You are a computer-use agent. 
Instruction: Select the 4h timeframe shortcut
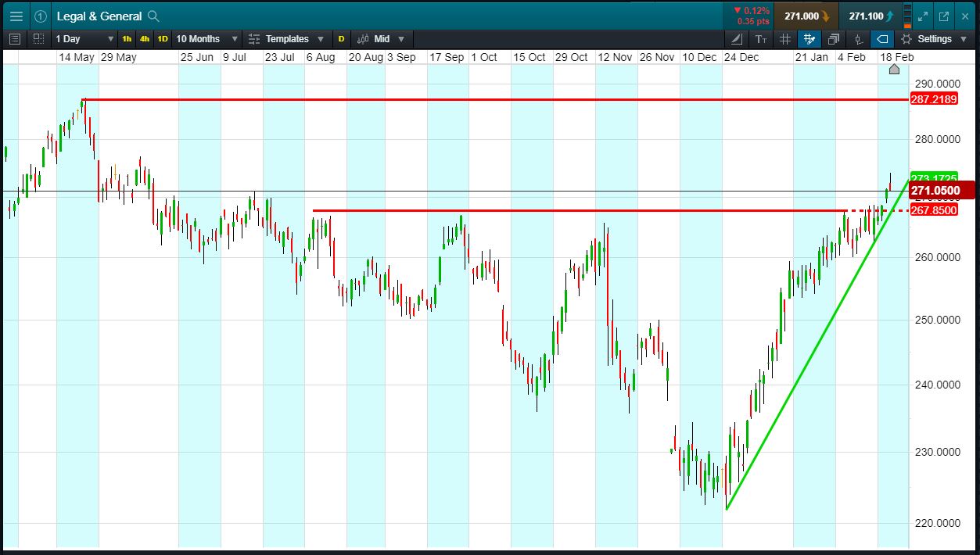(x=145, y=38)
